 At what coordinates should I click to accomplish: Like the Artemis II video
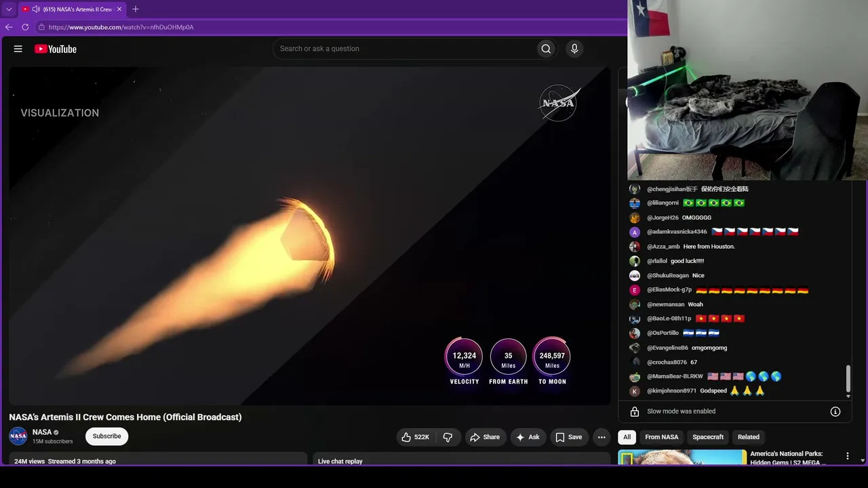click(x=416, y=437)
